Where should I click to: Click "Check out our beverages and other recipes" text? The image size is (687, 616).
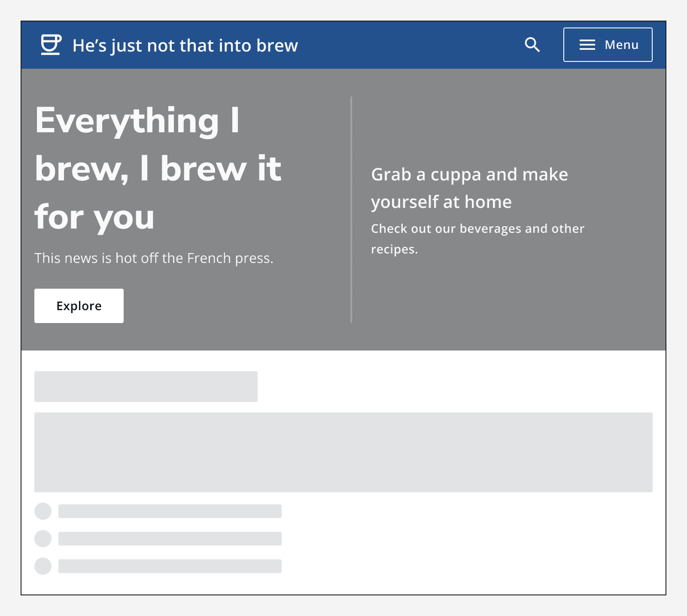tap(477, 238)
